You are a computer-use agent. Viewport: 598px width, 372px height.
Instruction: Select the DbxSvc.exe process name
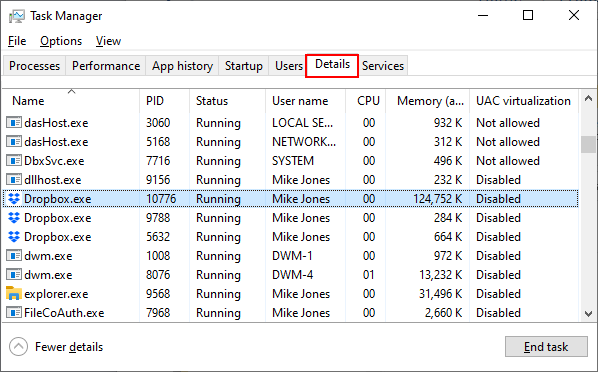coord(54,161)
